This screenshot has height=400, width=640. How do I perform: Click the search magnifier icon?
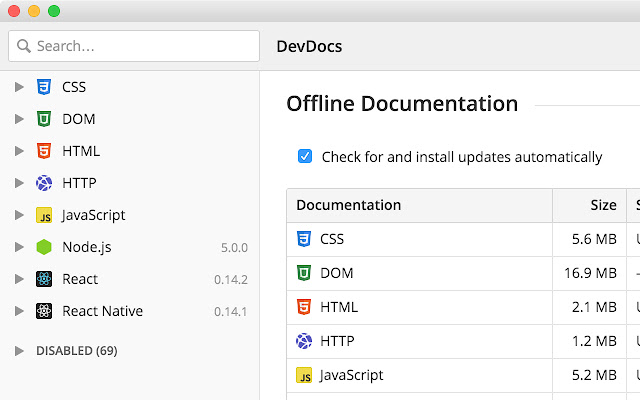tap(24, 46)
